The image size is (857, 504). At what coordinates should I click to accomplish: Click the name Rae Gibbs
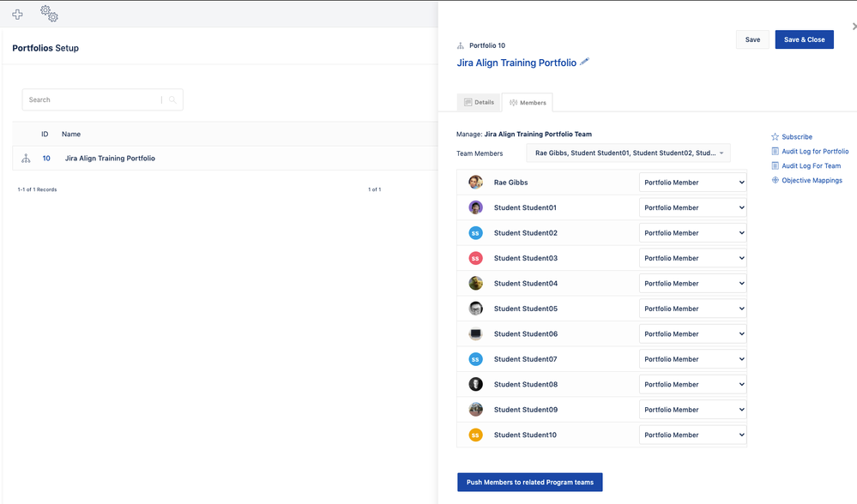click(510, 183)
